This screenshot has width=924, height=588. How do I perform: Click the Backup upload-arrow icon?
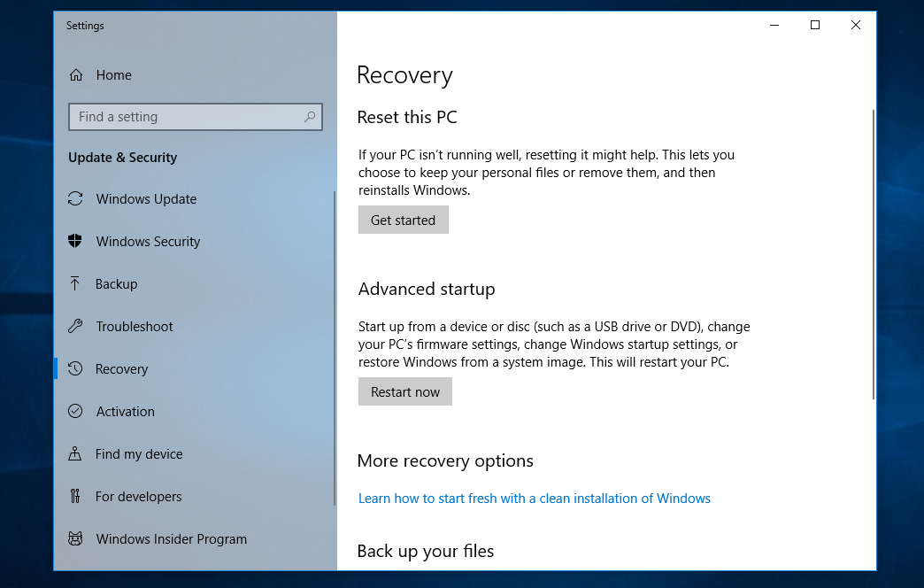[75, 284]
